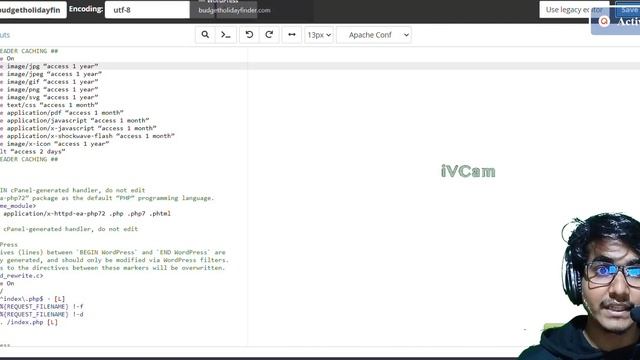Click the %{REQUEST_FILENAME} !-f line

tap(42, 307)
